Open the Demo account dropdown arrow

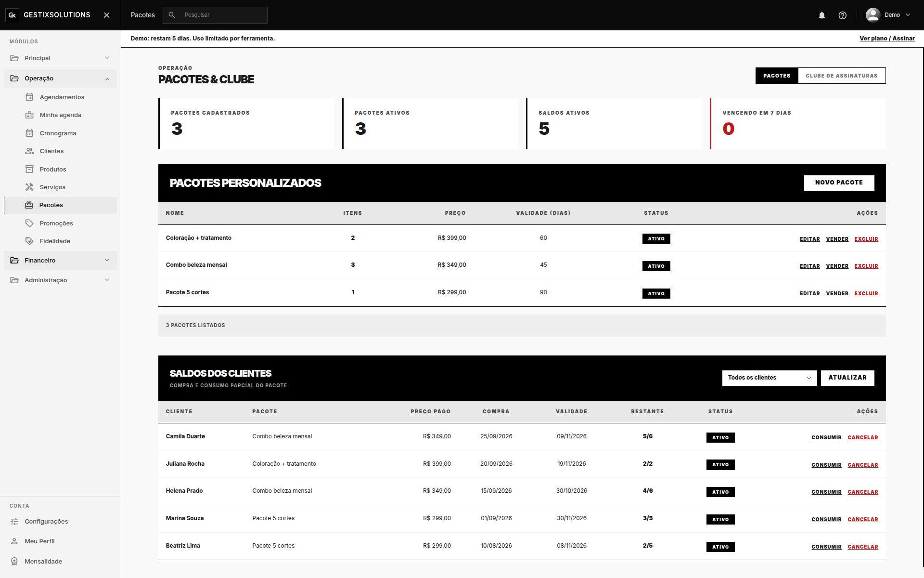pyautogui.click(x=908, y=15)
